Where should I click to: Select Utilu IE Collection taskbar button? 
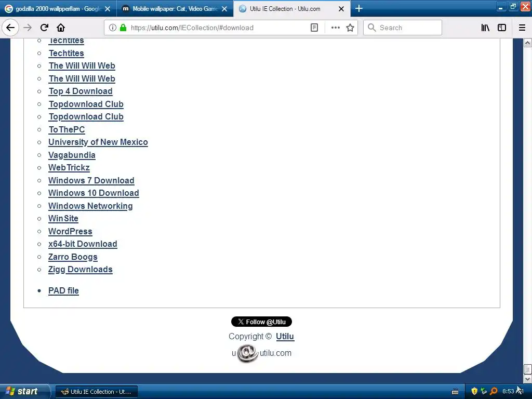[96, 392]
